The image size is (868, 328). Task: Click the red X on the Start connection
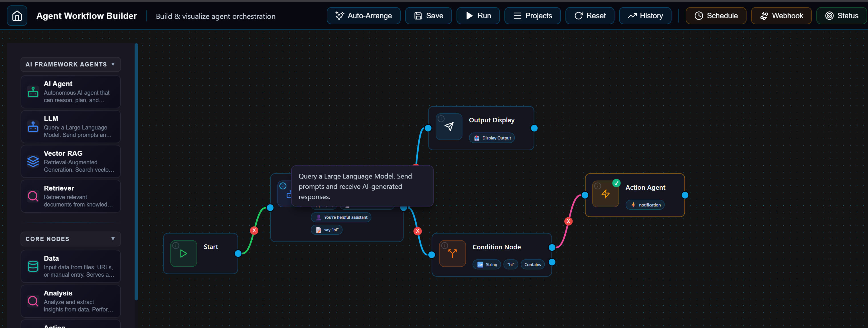[254, 230]
